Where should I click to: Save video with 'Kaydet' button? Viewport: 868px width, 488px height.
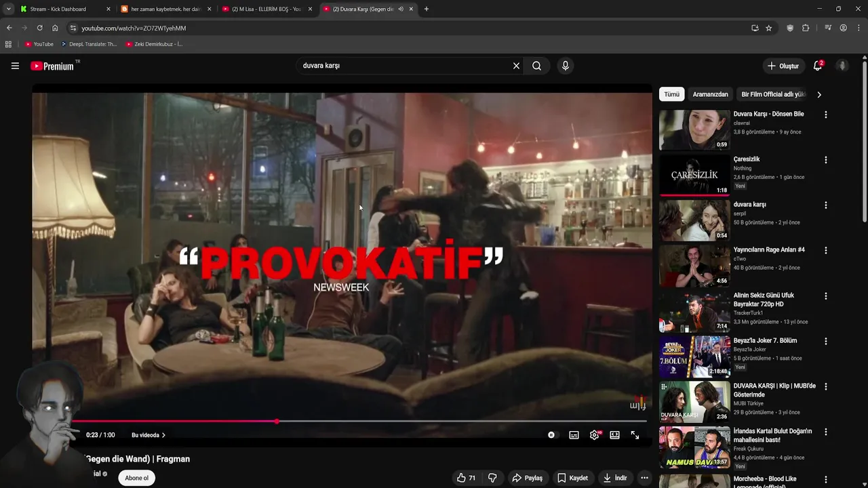click(572, 478)
